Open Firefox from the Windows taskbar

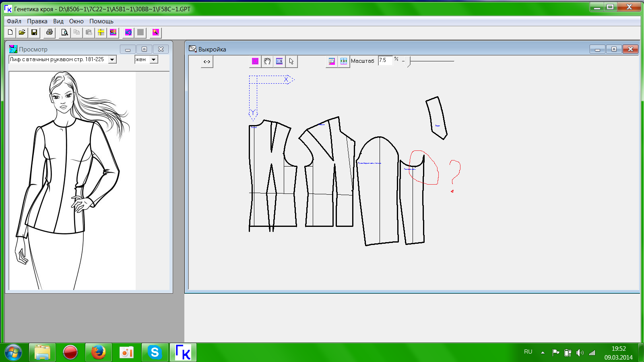(x=98, y=352)
